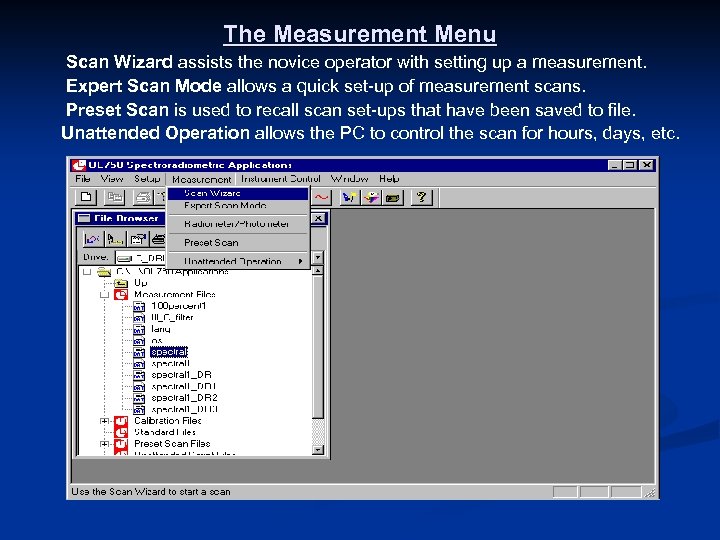The image size is (720, 540).
Task: Select the Calibration Files folder label
Action: click(x=168, y=421)
